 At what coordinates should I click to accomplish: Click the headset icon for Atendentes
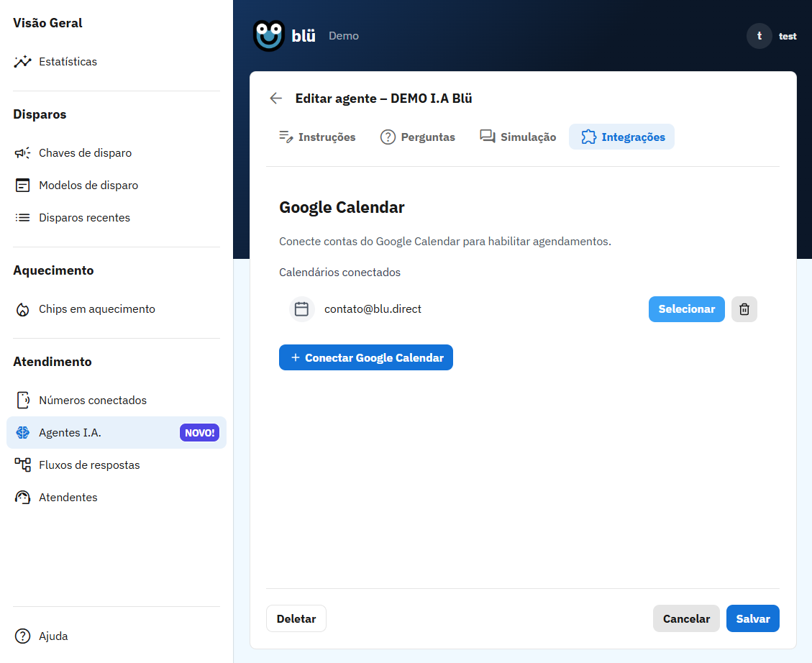point(23,498)
